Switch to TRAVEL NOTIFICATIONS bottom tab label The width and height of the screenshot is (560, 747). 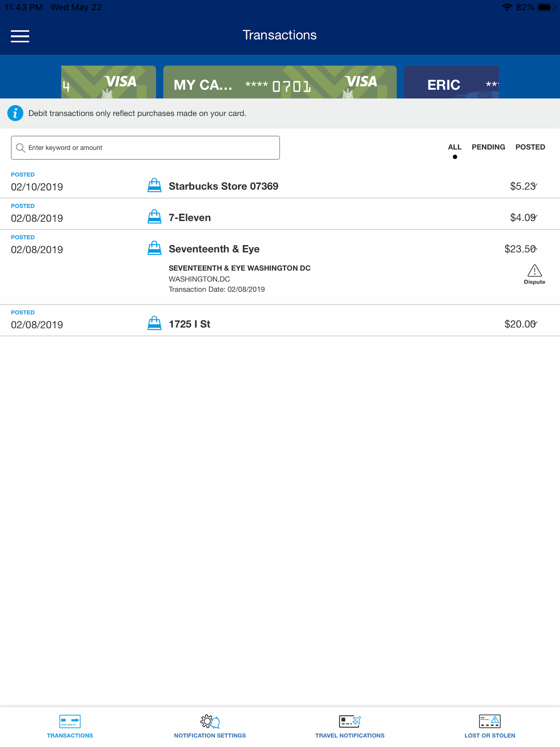click(350, 736)
